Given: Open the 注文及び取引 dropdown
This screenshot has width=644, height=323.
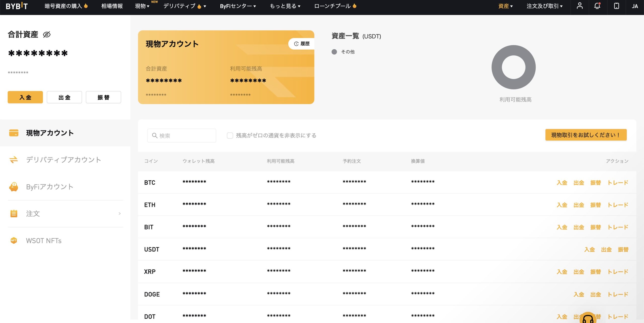Looking at the screenshot, I should click(x=544, y=6).
